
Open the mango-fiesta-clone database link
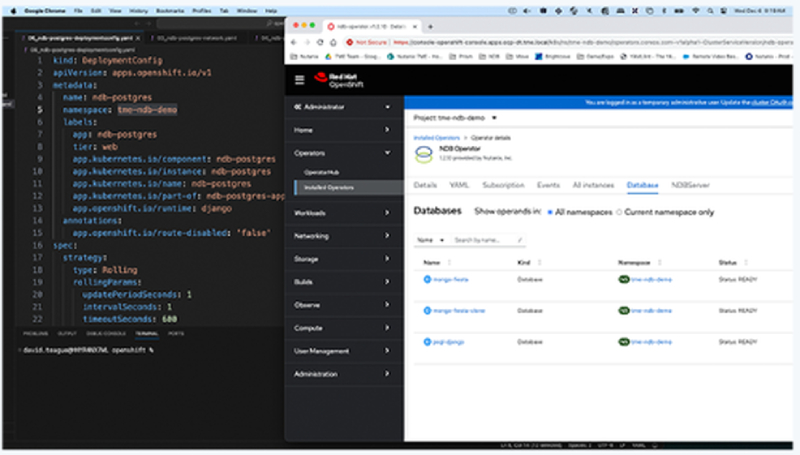coord(459,311)
